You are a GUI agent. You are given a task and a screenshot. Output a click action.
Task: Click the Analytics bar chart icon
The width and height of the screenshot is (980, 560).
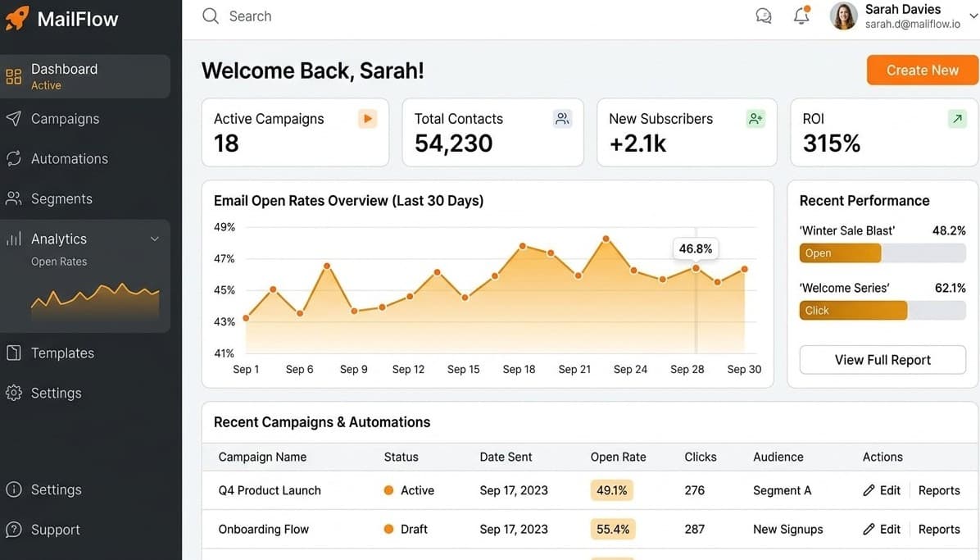(13, 239)
